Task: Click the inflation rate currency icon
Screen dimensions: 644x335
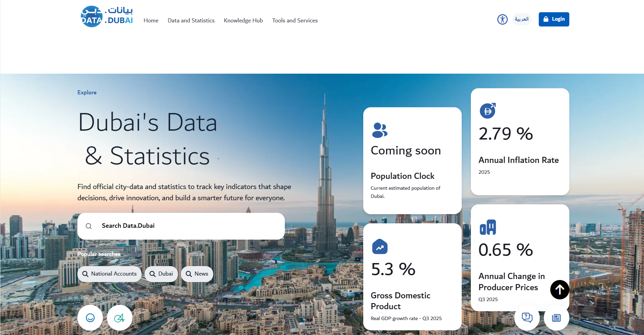Action: (x=487, y=111)
